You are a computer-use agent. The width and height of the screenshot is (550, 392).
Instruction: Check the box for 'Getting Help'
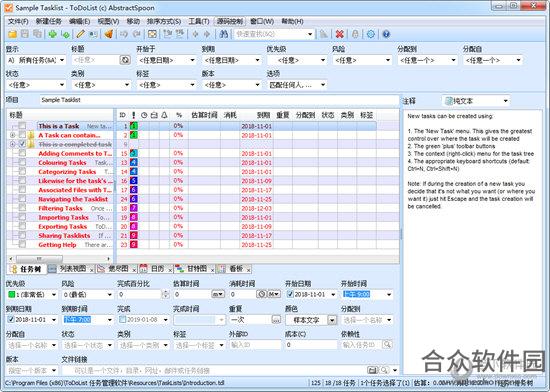(x=22, y=244)
